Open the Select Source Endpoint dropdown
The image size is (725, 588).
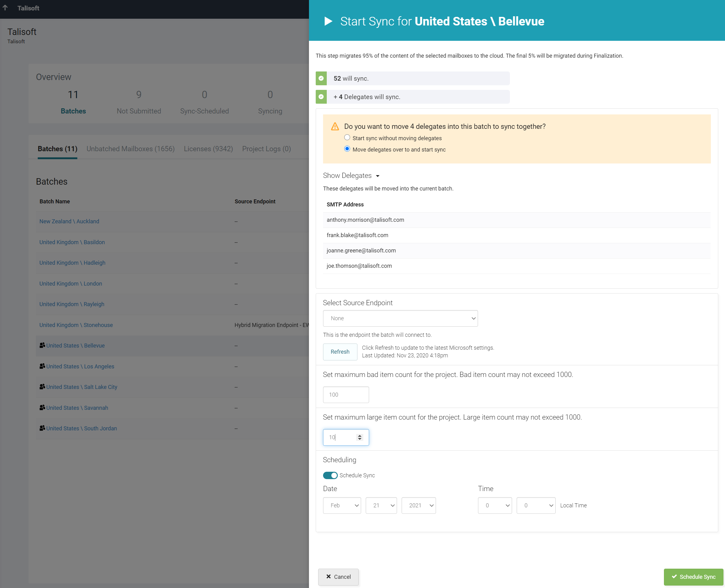pos(400,318)
